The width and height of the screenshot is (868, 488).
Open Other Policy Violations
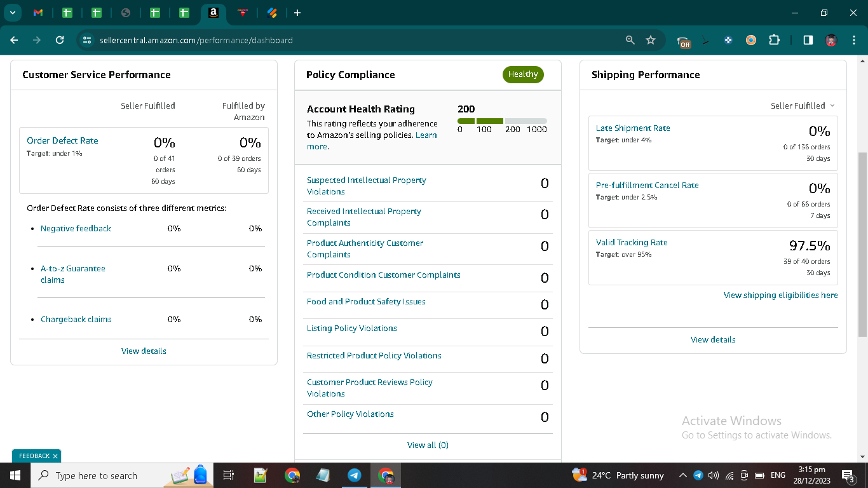(x=350, y=414)
